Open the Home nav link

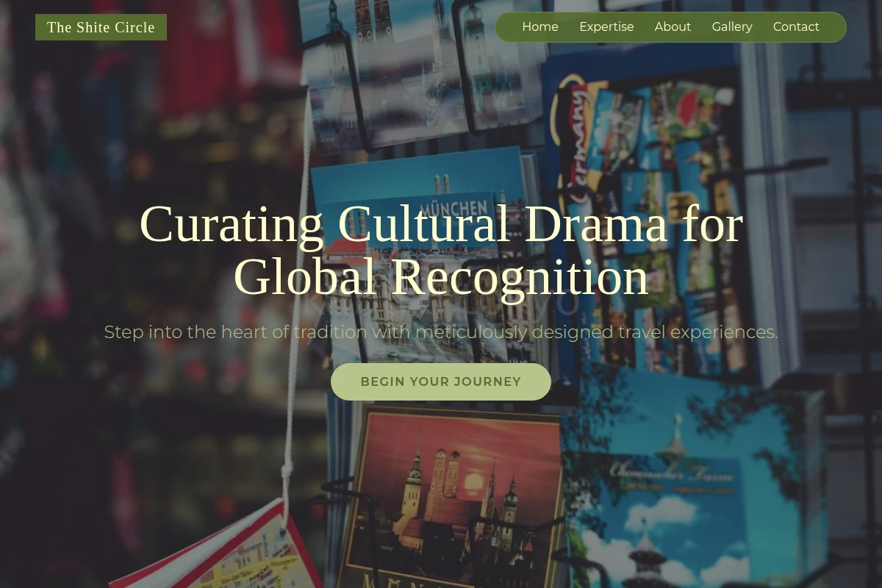(x=540, y=27)
